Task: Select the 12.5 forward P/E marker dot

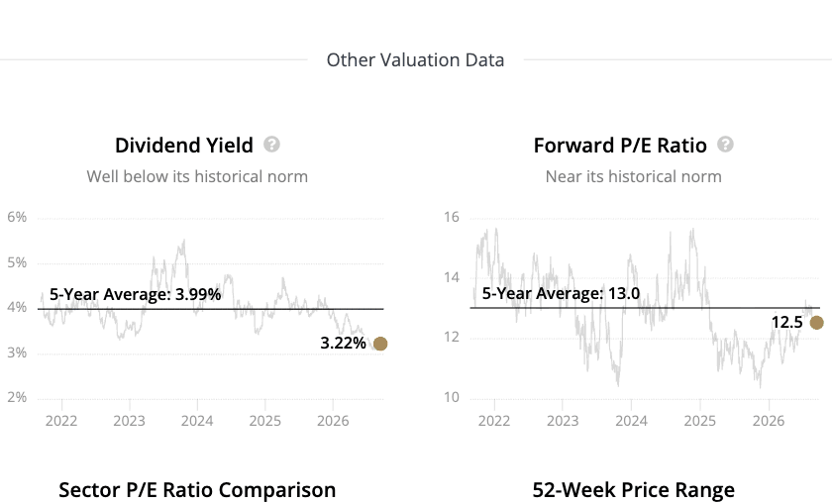Action: tap(816, 323)
